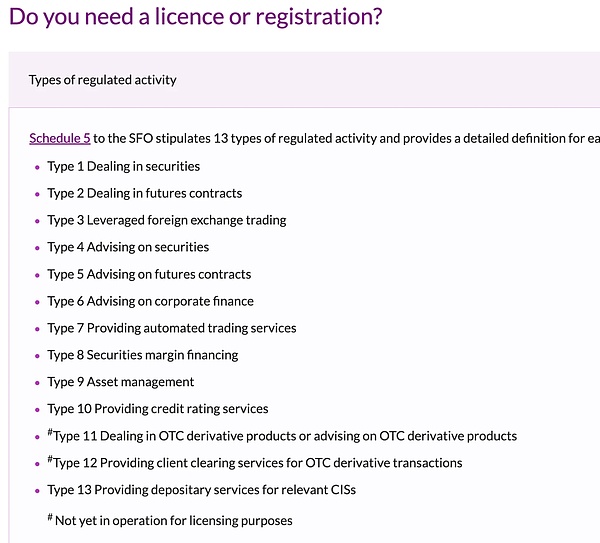Select Type 11 Dealing in OTC derivative products
The width and height of the screenshot is (600, 543).
[x=285, y=436]
